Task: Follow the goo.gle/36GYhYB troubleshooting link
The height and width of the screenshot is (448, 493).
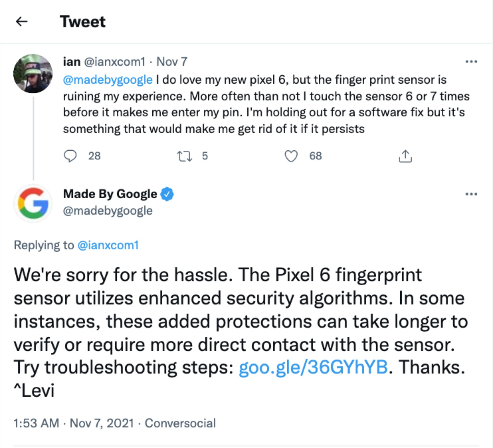Action: (314, 367)
